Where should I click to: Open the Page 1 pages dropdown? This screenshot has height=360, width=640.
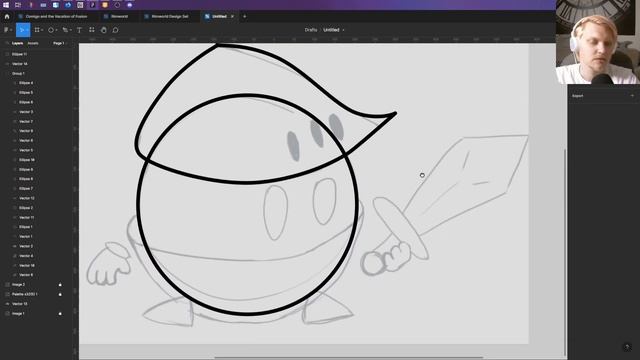(x=59, y=43)
